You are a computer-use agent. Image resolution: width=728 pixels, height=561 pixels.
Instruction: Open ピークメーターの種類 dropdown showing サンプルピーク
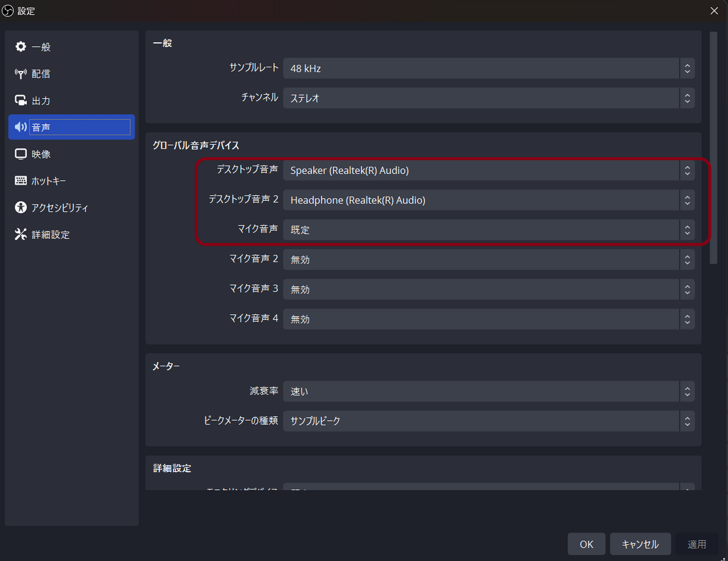click(x=489, y=420)
